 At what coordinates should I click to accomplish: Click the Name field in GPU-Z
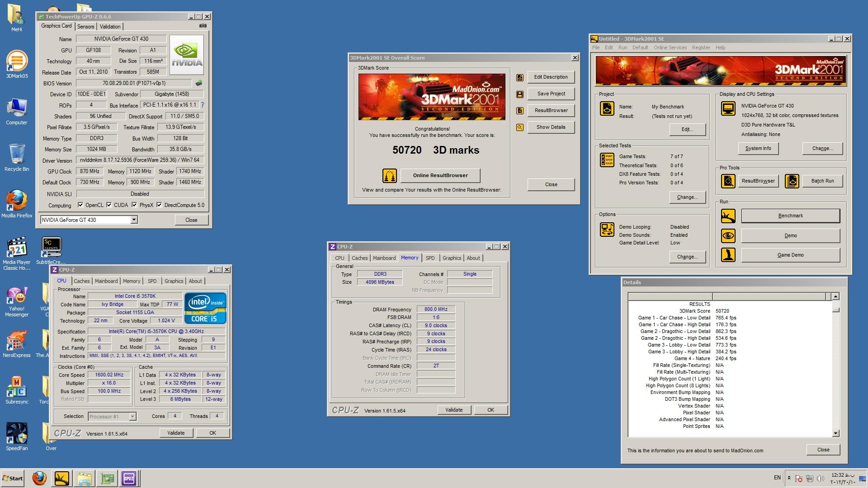121,39
